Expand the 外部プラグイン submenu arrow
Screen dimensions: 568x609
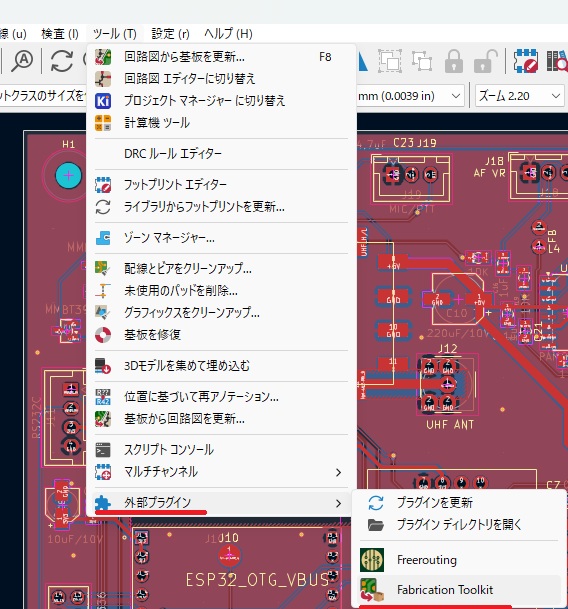pos(338,503)
